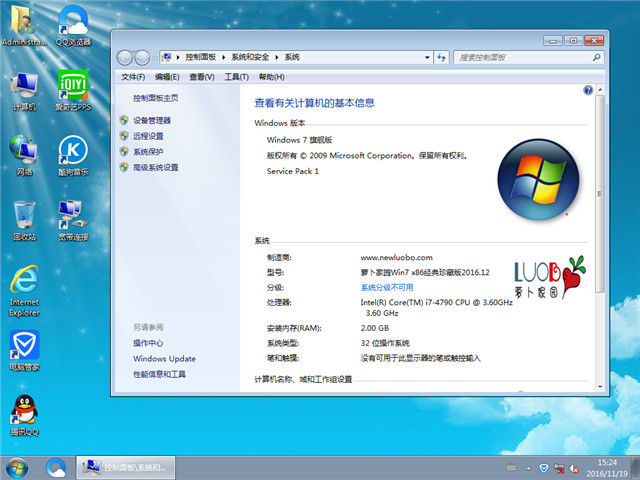Image resolution: width=640 pixels, height=480 pixels.
Task: Open the help question mark icon
Action: point(588,90)
